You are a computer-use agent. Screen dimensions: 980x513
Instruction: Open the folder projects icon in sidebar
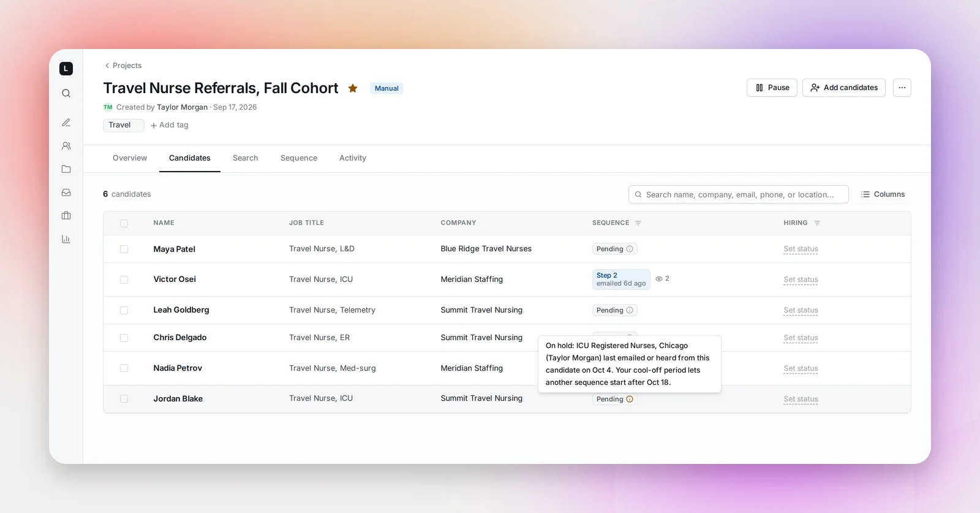click(66, 169)
